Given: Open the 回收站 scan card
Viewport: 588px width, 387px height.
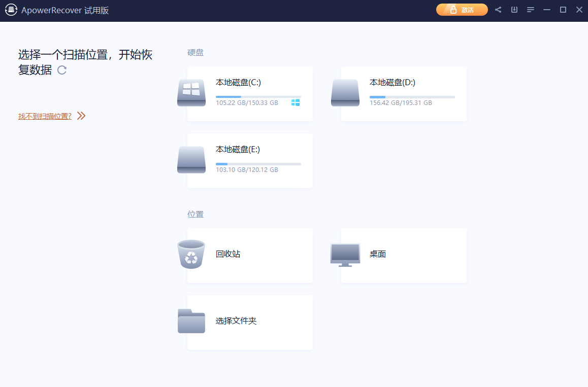Looking at the screenshot, I should coord(249,255).
